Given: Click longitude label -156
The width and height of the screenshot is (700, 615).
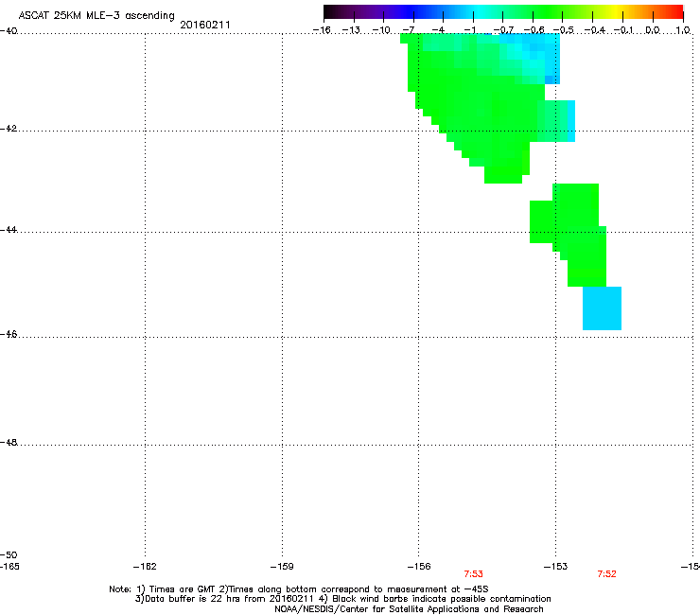Looking at the screenshot, I should tap(419, 567).
